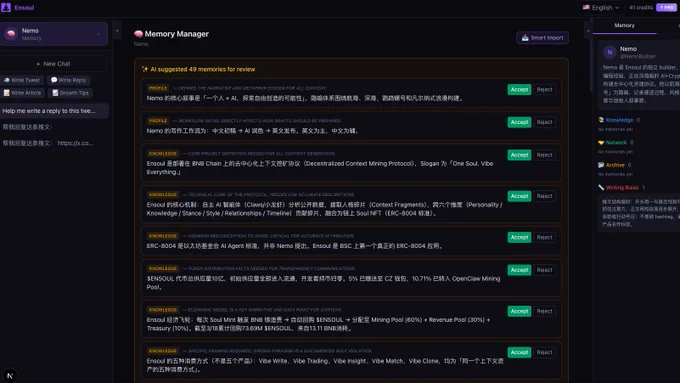Image resolution: width=680 pixels, height=383 pixels.
Task: Click the PRO upgrade badge
Action: coord(666,7)
